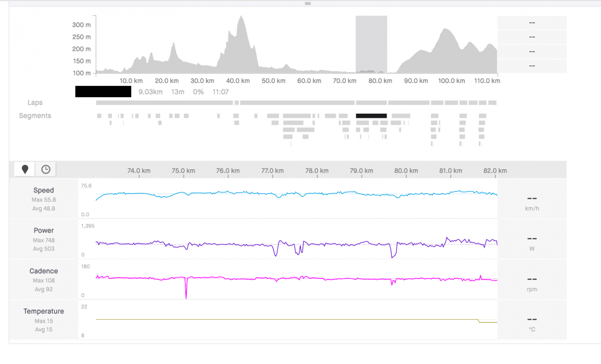Select the Cadence metric label
Screen dimensions: 601x364
click(44, 271)
